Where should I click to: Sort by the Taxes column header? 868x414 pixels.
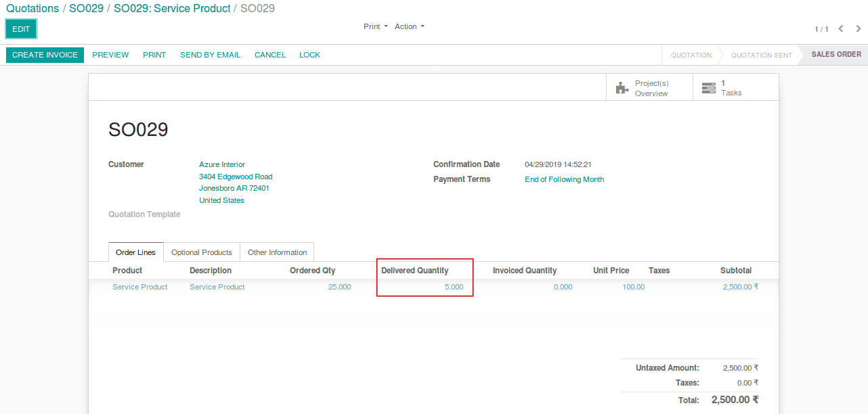point(659,271)
